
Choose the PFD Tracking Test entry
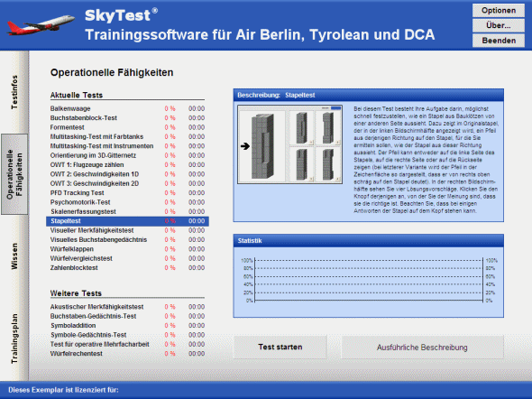(x=127, y=193)
